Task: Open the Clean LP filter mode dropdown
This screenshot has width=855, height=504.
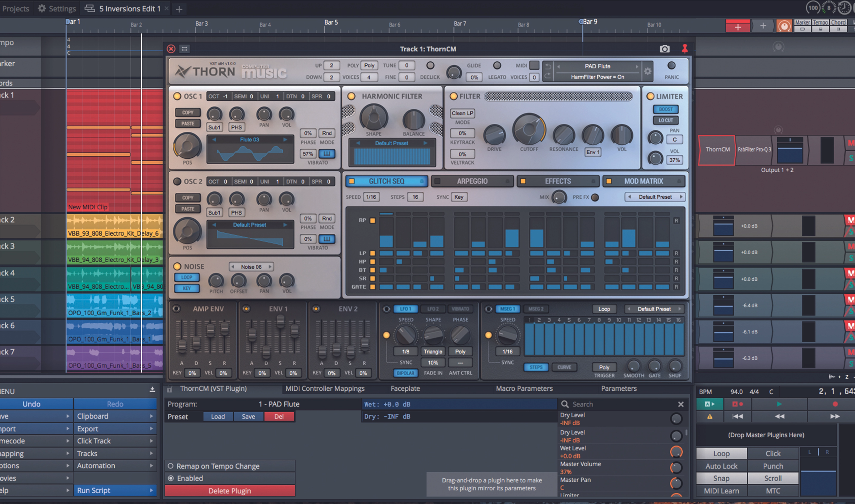Action: coord(462,113)
